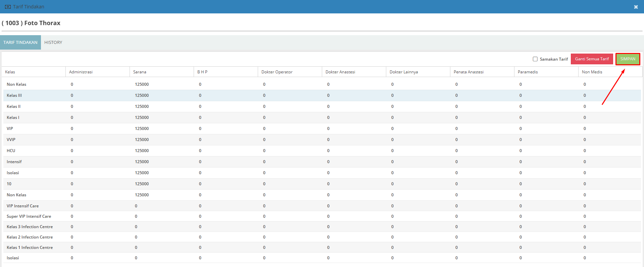644x267 pixels.
Task: Select Non Medis field for Kelas II
Action: (x=585, y=107)
